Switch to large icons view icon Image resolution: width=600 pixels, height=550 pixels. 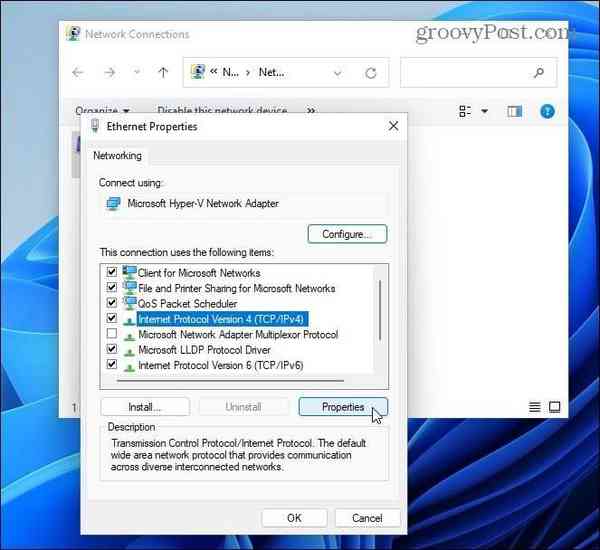pyautogui.click(x=554, y=407)
